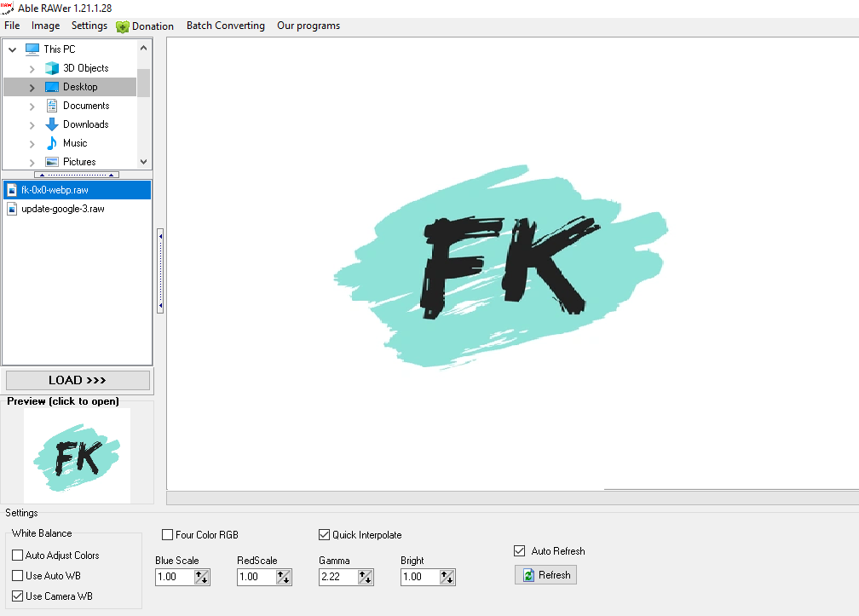This screenshot has width=859, height=616.
Task: Open the FK preview thumbnail
Action: [77, 456]
